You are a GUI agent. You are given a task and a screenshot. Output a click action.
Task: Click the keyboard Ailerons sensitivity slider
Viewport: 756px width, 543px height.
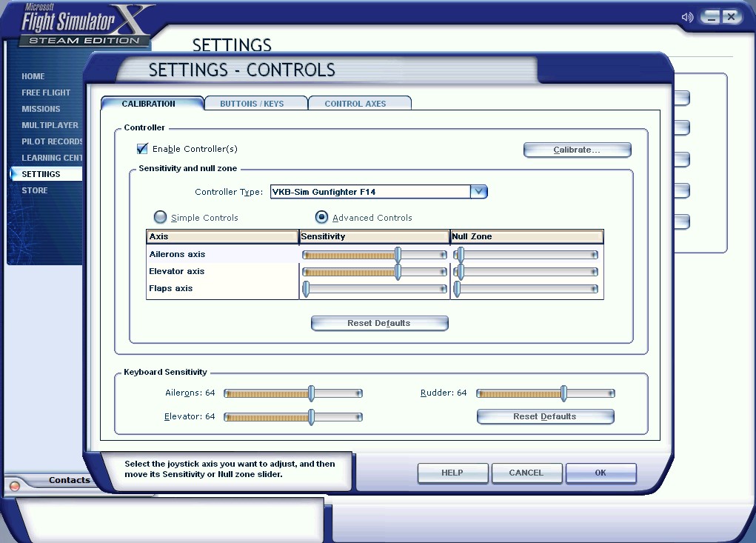pos(293,393)
